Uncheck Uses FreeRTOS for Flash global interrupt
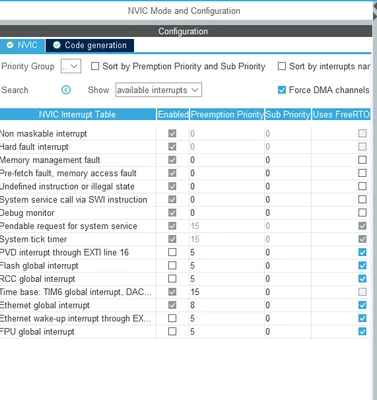The image size is (377, 400). pyautogui.click(x=362, y=266)
